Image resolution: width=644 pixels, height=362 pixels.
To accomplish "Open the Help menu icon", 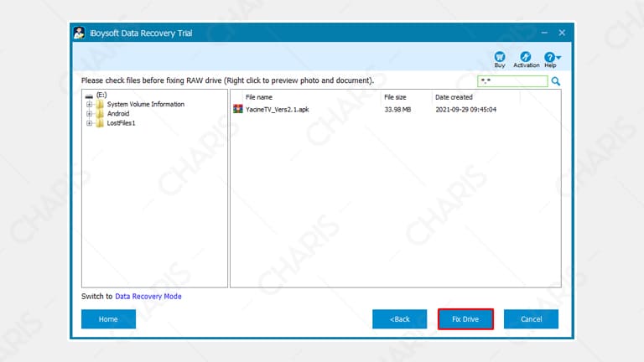I will pyautogui.click(x=550, y=57).
